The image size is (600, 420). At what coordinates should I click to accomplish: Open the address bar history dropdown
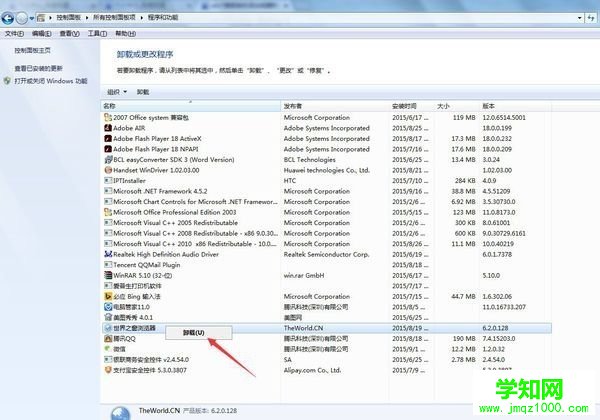(x=579, y=18)
